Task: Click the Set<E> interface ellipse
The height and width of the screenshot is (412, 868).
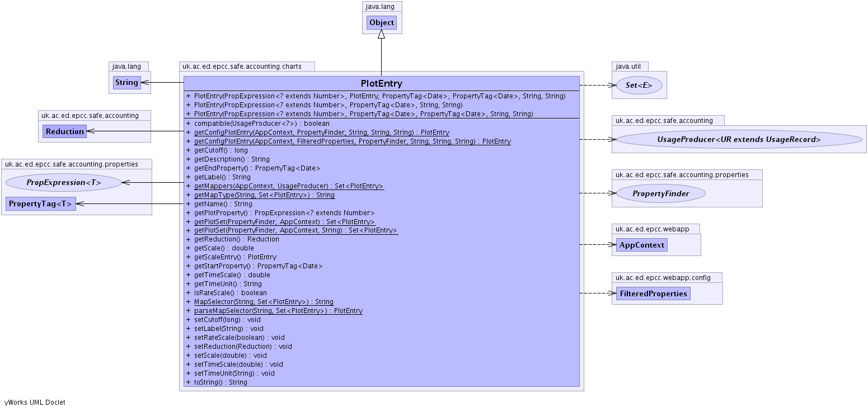Action: [639, 86]
